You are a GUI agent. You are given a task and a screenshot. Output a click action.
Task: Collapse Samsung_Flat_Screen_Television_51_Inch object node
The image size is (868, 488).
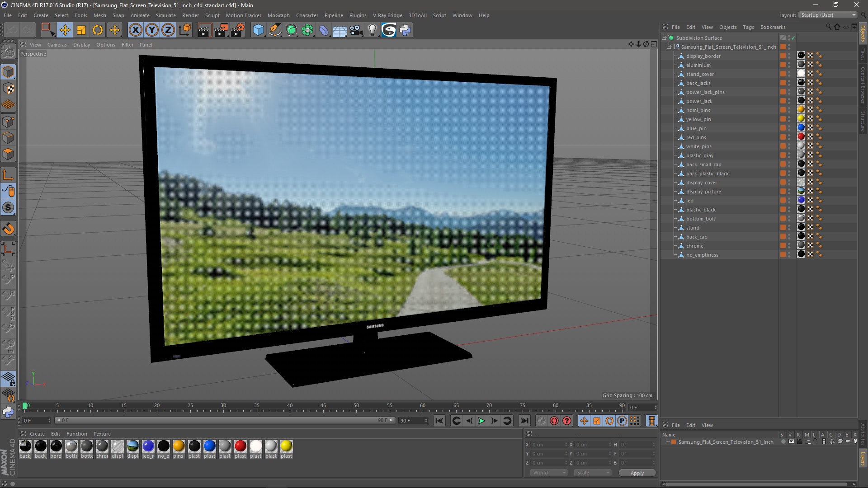669,47
